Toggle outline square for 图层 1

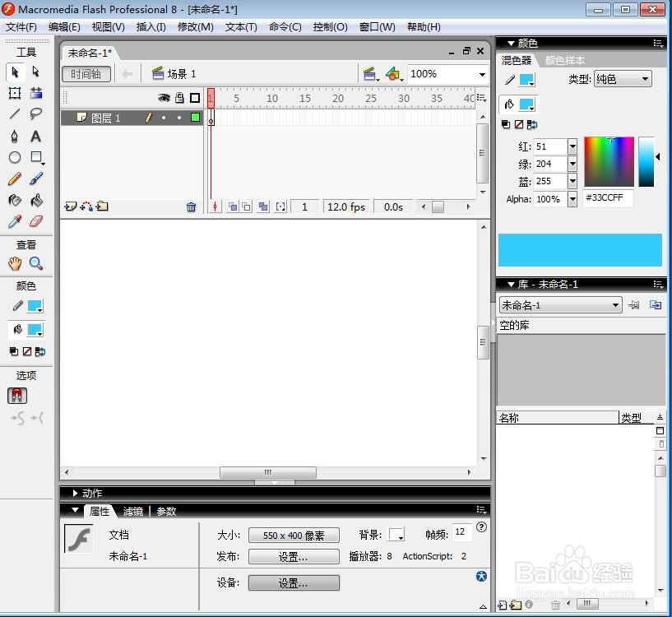tap(195, 117)
